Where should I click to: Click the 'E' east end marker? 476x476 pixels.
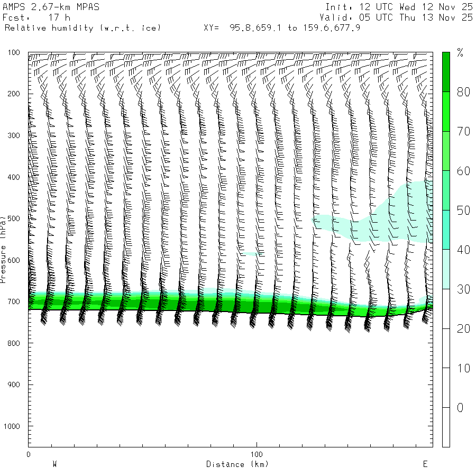tap(425, 464)
